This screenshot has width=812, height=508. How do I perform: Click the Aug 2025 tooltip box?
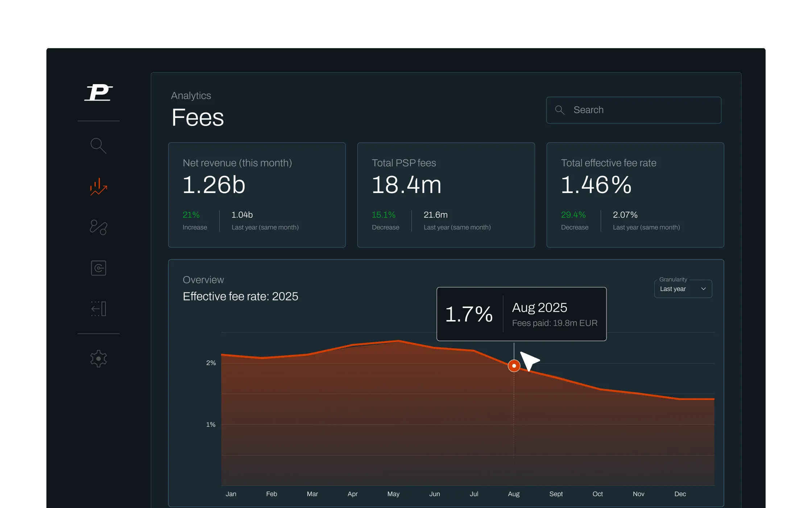click(x=521, y=314)
